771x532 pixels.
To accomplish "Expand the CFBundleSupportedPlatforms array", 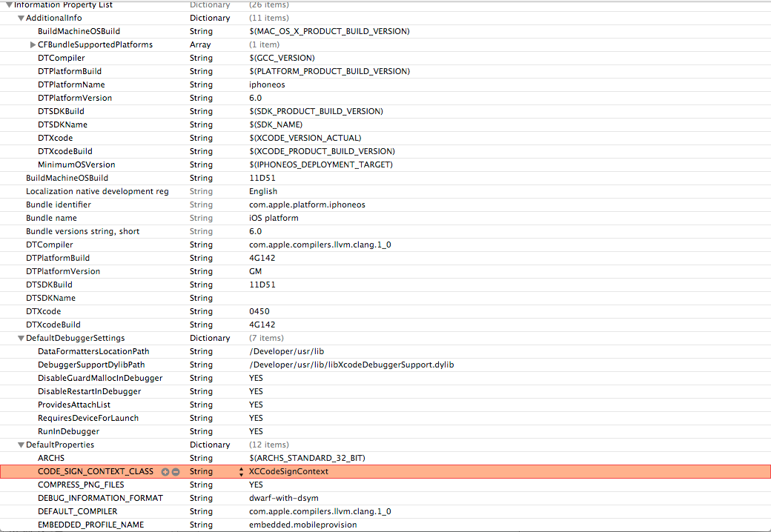I will pyautogui.click(x=33, y=44).
